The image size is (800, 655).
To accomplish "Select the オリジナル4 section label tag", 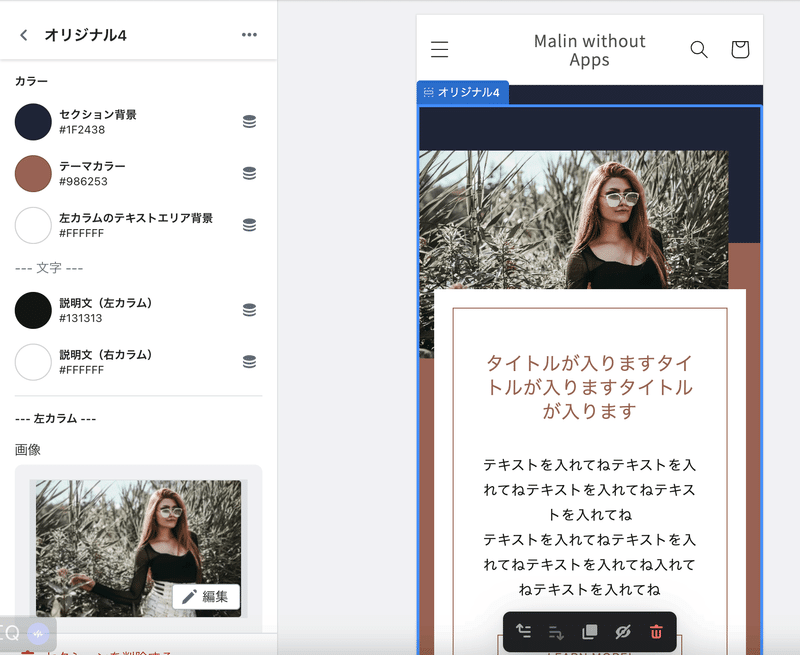I will (x=462, y=92).
